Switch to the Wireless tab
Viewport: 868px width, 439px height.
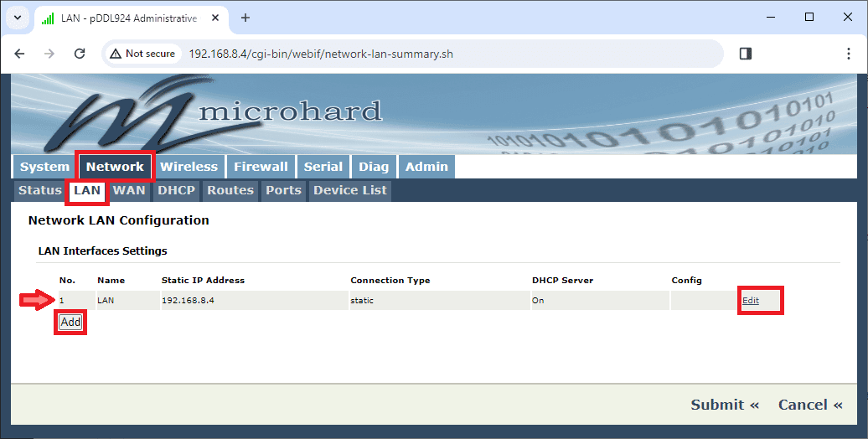pos(189,167)
